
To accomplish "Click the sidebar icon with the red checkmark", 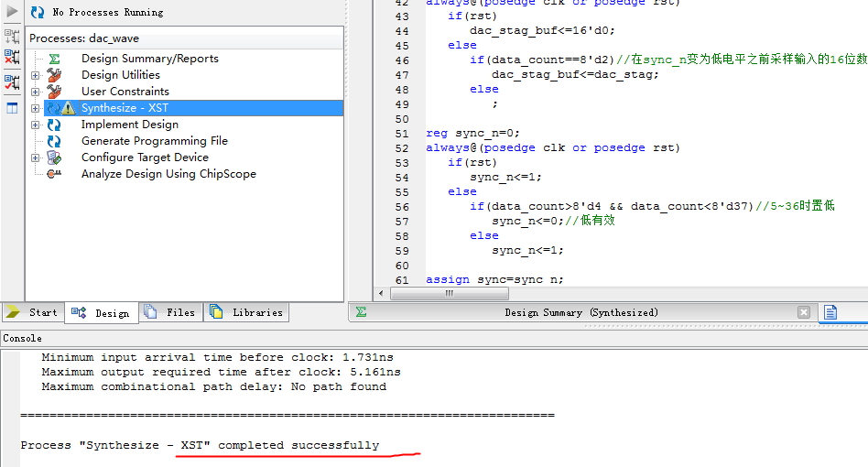I will (x=12, y=82).
